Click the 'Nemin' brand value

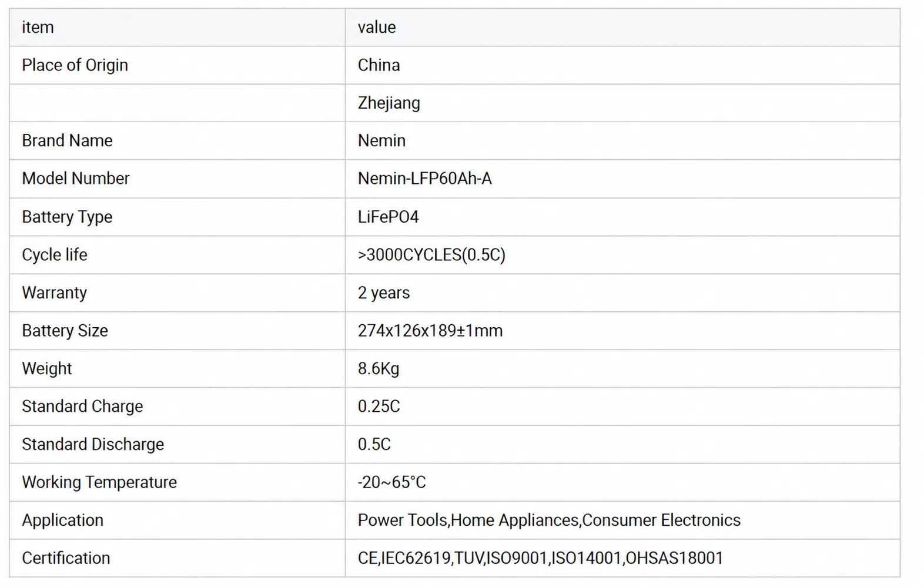tap(381, 141)
